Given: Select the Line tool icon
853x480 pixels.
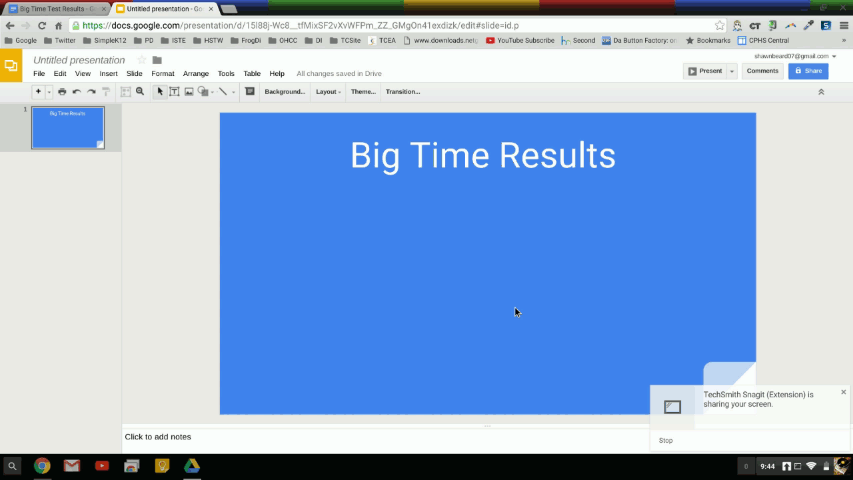Looking at the screenshot, I should 223,92.
